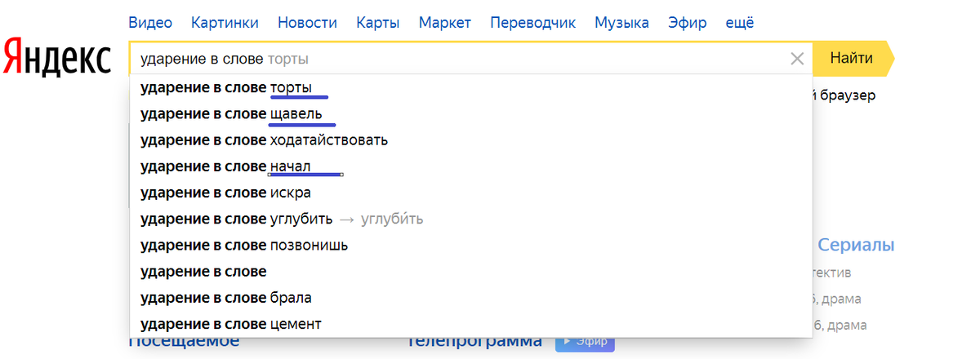Select suggestion 'ударение в слове брала'

[471, 298]
